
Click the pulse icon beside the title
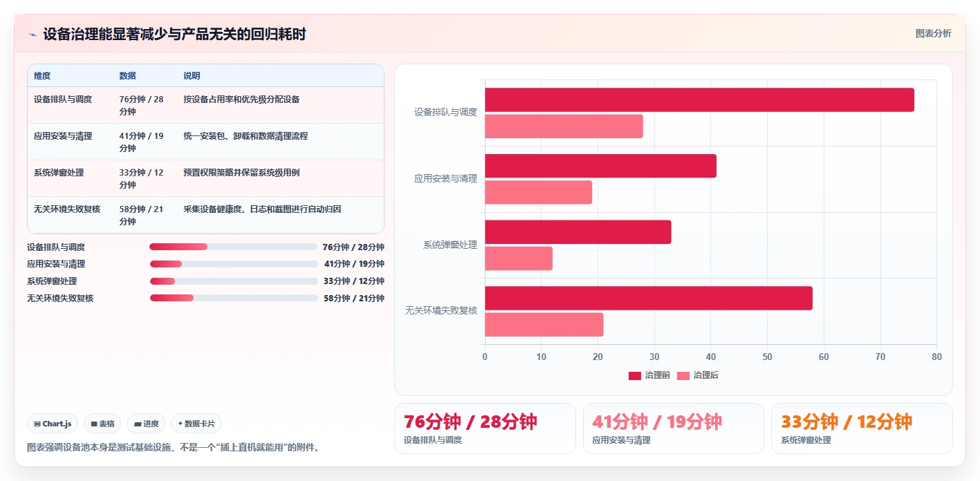33,35
